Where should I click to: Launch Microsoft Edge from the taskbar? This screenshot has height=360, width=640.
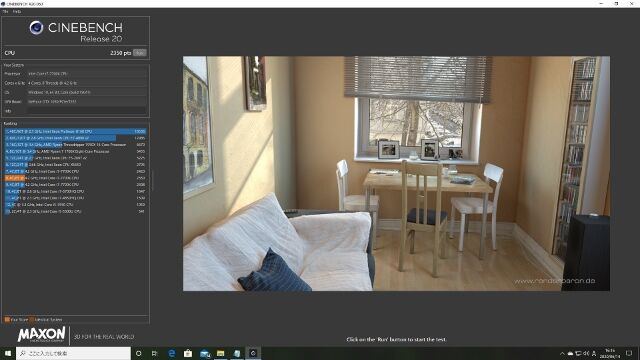171,353
